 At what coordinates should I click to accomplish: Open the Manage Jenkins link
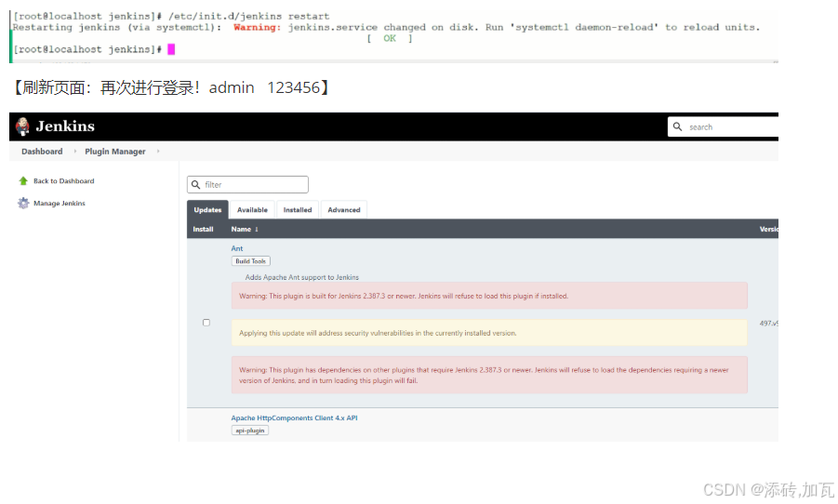pos(60,203)
